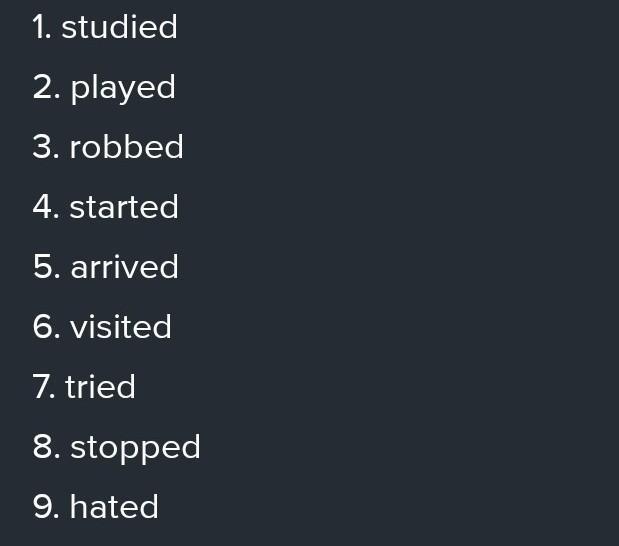The width and height of the screenshot is (619, 546).
Task: Pick the word 'visited'
Action: pyautogui.click(x=121, y=327)
